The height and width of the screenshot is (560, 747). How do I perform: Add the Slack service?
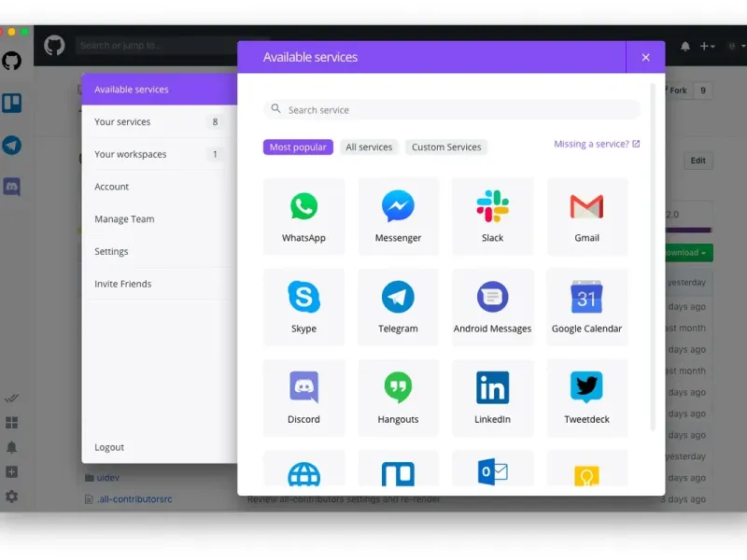pyautogui.click(x=492, y=217)
